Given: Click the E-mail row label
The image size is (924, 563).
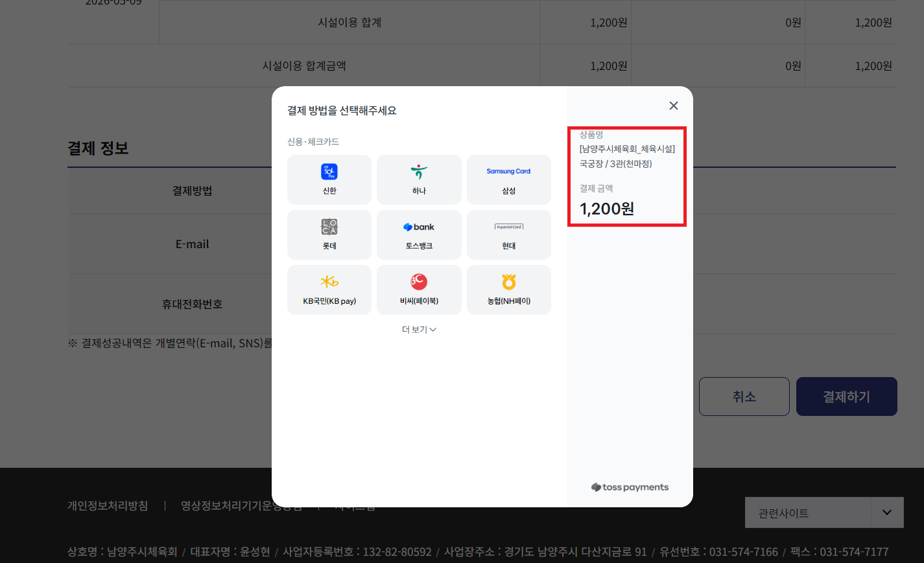Looking at the screenshot, I should pyautogui.click(x=192, y=244).
